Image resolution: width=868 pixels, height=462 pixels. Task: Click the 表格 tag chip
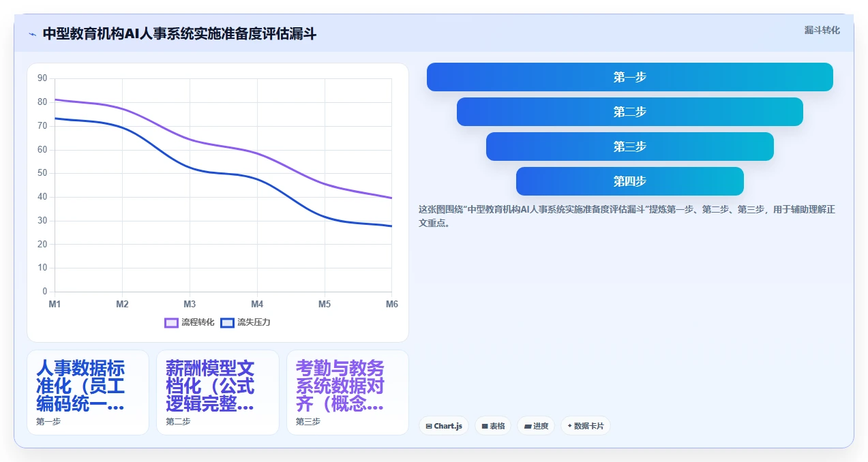pos(493,426)
